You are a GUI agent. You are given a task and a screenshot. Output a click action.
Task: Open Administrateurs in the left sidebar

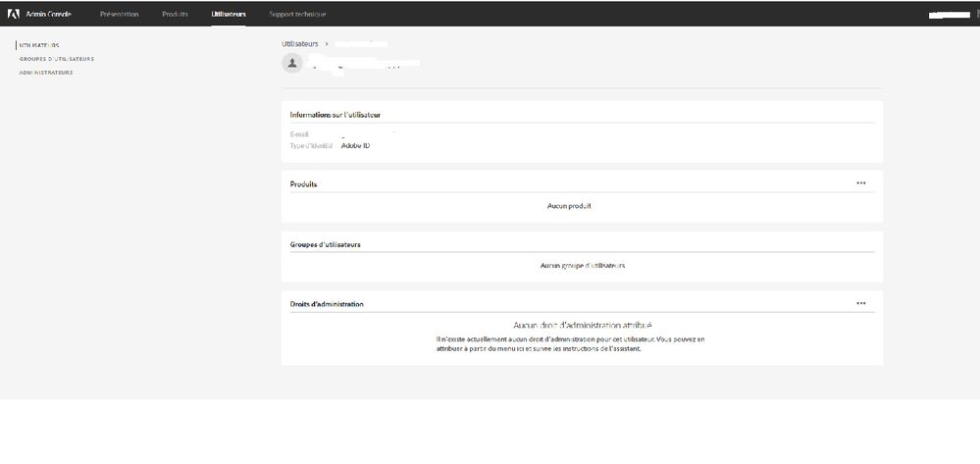click(46, 73)
